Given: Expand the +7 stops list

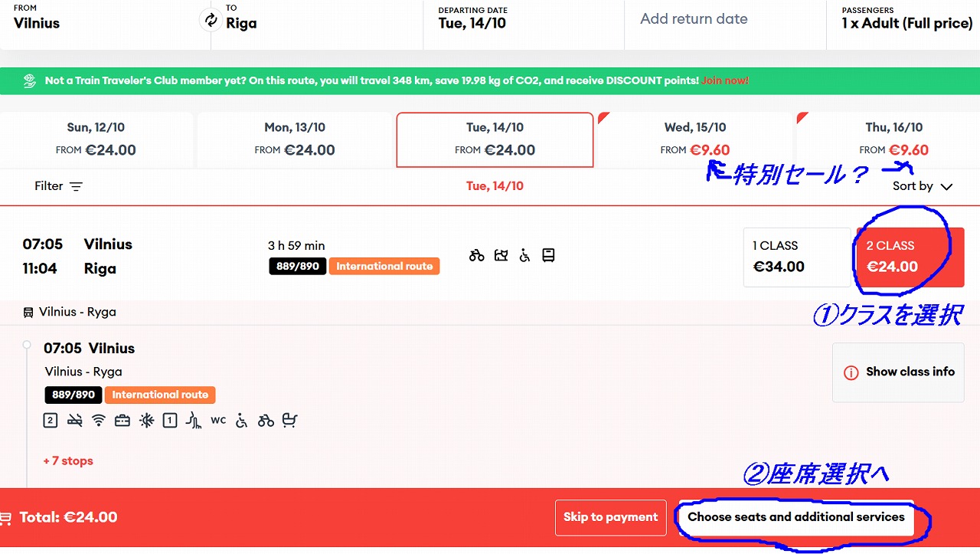Looking at the screenshot, I should [68, 461].
